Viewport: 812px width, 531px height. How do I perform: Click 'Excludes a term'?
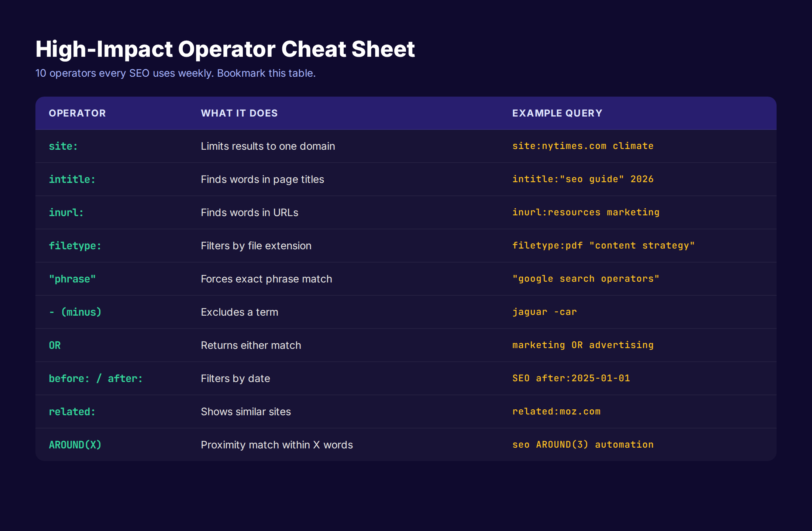click(x=240, y=312)
